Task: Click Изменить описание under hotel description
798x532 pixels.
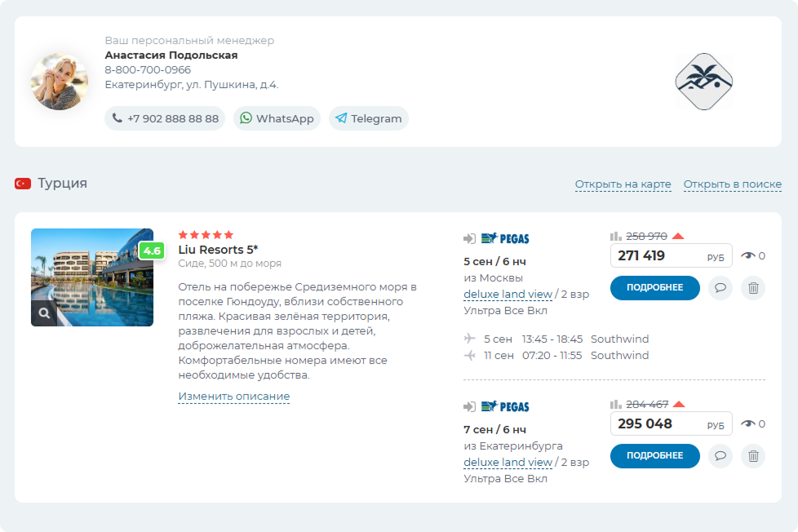Action: [x=233, y=397]
